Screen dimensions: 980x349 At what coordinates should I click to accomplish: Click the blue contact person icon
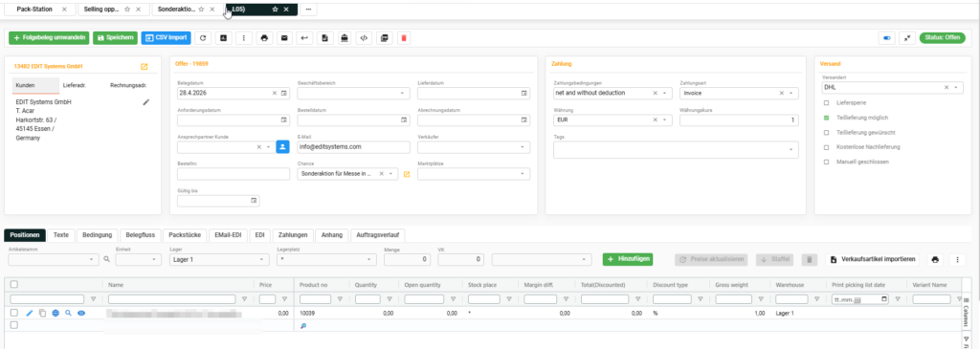[x=282, y=146]
